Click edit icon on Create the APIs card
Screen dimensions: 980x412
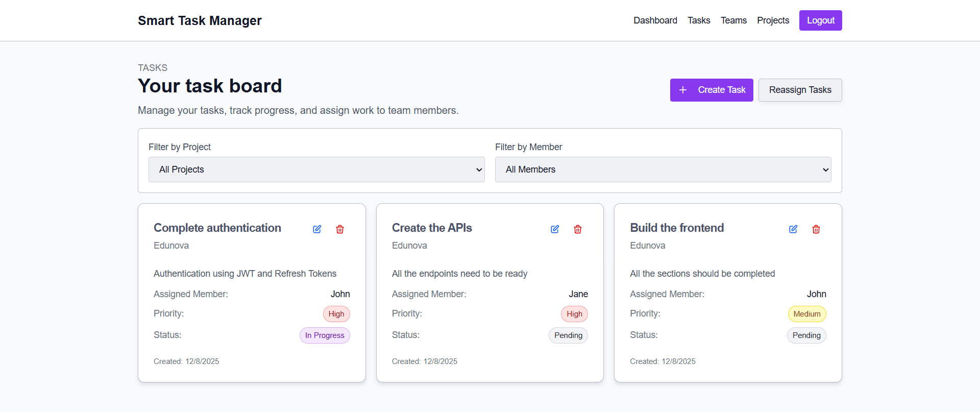point(555,229)
